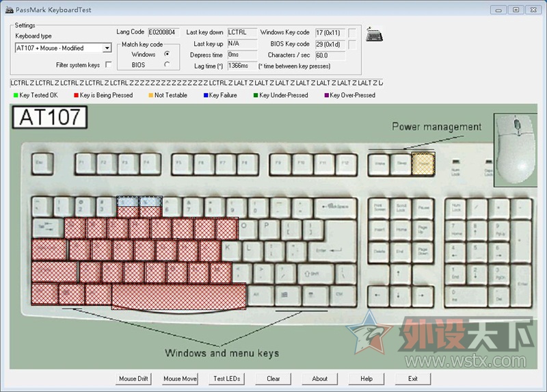Click the Scroll Lock key
Viewport: 547px width, 392px height.
pyautogui.click(x=401, y=208)
